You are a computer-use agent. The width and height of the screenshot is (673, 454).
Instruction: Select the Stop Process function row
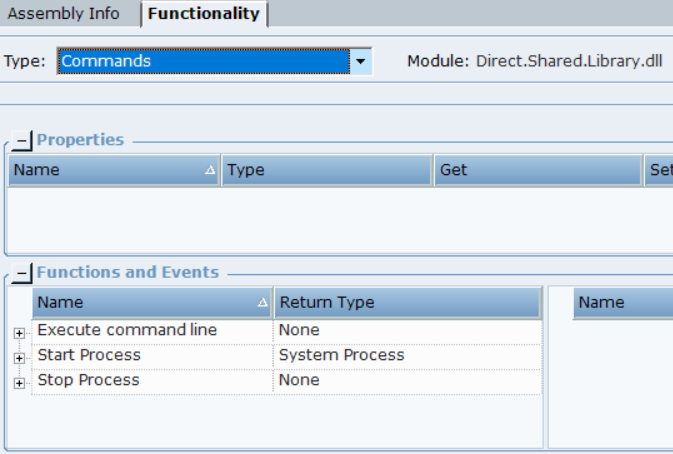coord(88,380)
